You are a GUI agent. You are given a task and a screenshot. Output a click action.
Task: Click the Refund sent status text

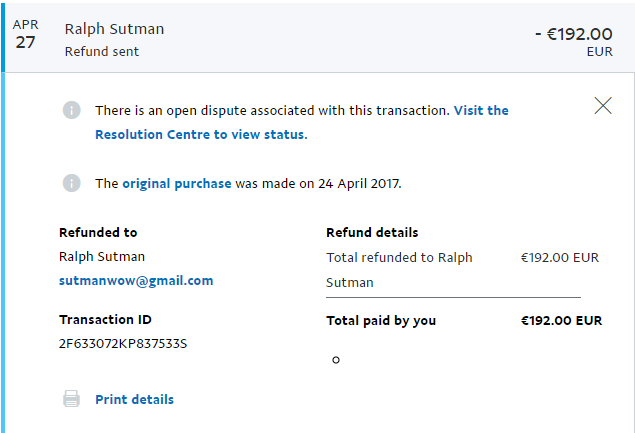pos(102,51)
